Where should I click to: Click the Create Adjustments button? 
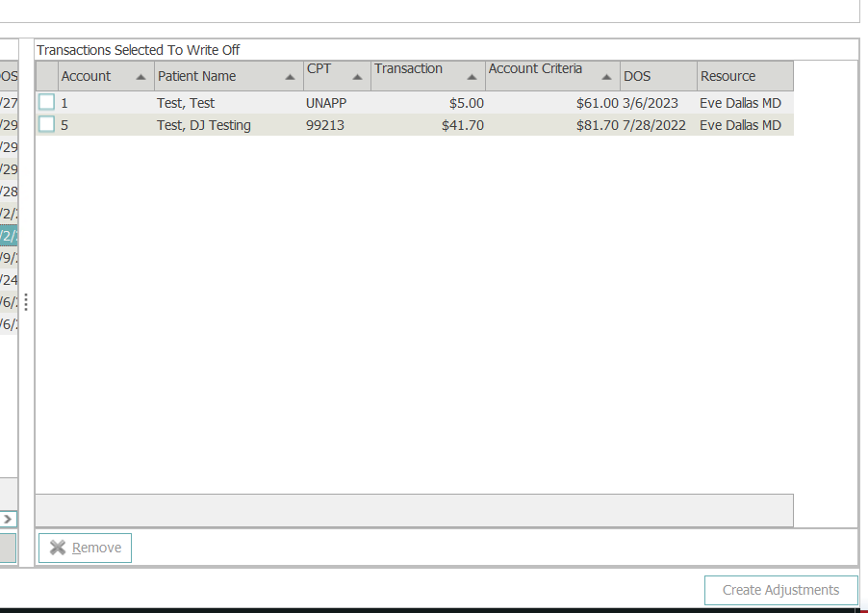(780, 590)
